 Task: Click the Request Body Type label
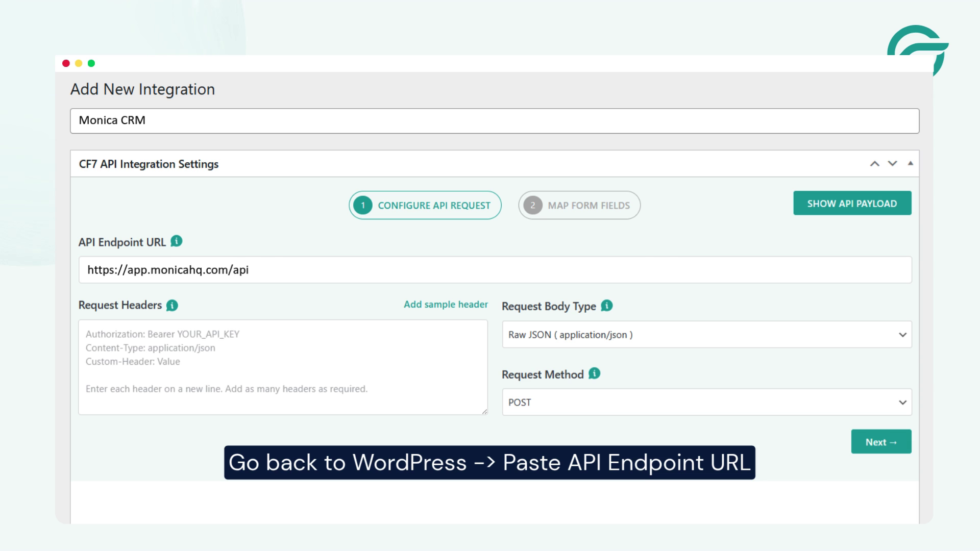[549, 306]
